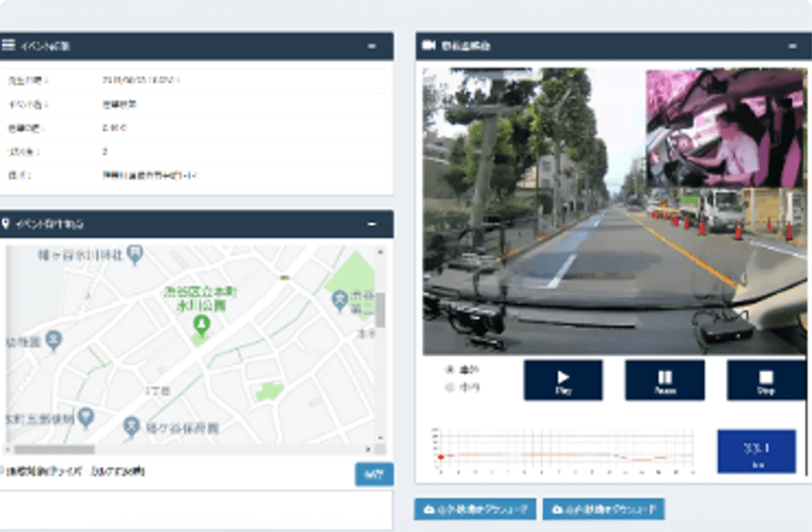Stop the dashcam video playback
The width and height of the screenshot is (812, 532).
pyautogui.click(x=767, y=380)
